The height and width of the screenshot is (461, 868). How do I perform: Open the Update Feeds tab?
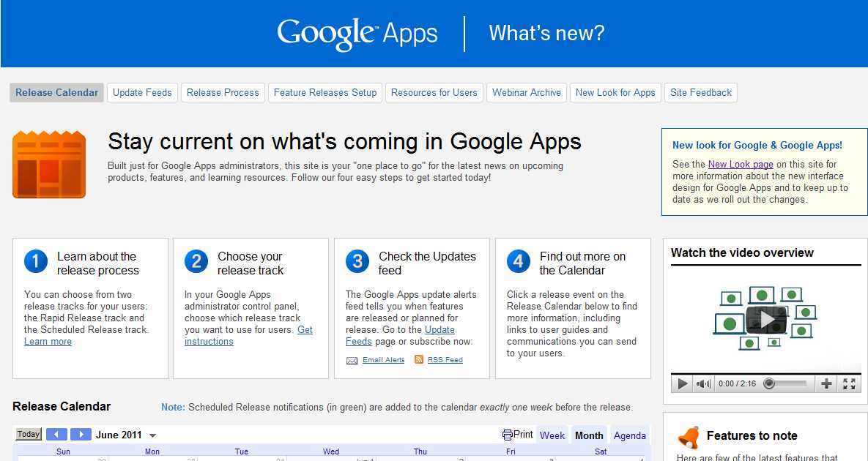pos(142,93)
